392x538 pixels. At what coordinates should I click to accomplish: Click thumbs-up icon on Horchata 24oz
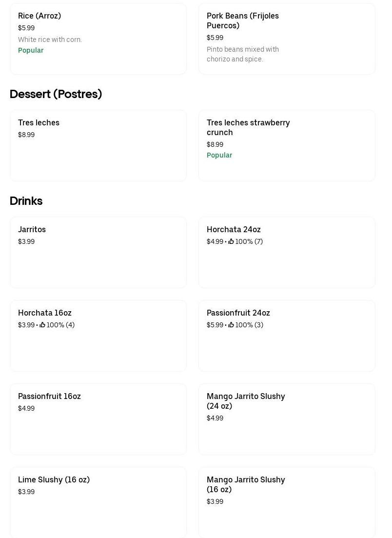[x=231, y=241]
